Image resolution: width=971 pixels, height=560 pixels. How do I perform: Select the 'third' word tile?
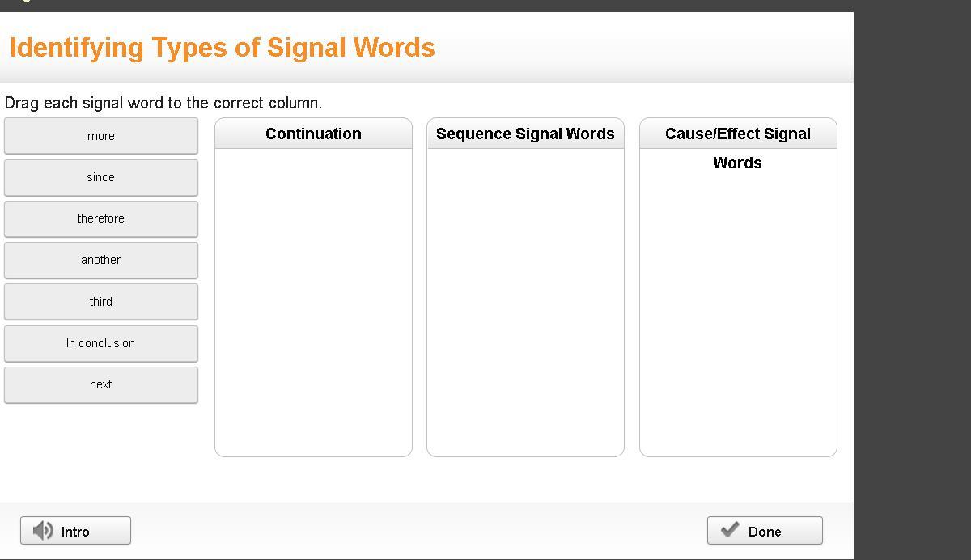(101, 302)
